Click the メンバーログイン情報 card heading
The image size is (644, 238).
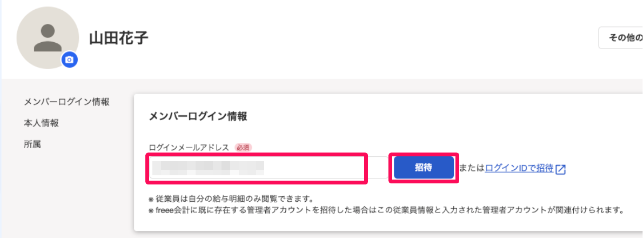point(198,116)
